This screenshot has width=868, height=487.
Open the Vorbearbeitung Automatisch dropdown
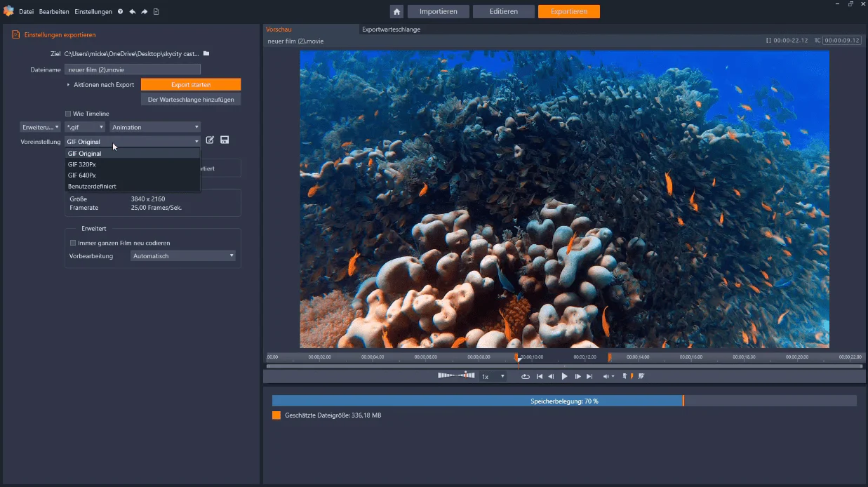(x=183, y=256)
